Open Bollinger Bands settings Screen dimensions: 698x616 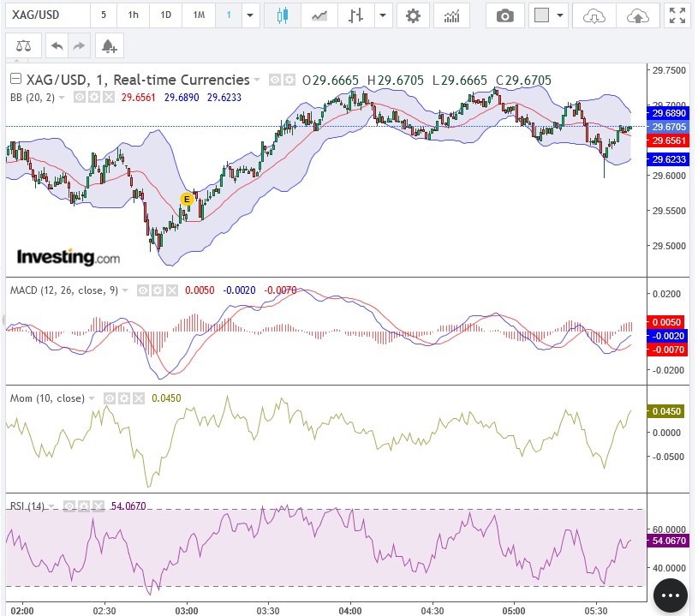click(94, 97)
